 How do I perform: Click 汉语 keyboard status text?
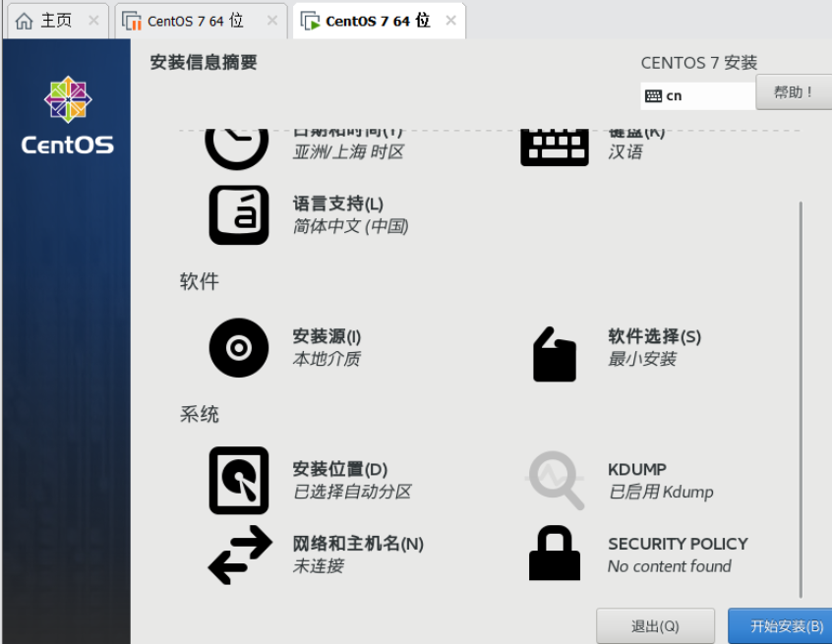[625, 152]
